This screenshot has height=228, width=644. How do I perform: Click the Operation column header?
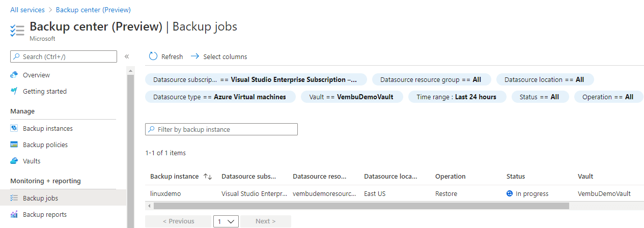[x=451, y=177]
